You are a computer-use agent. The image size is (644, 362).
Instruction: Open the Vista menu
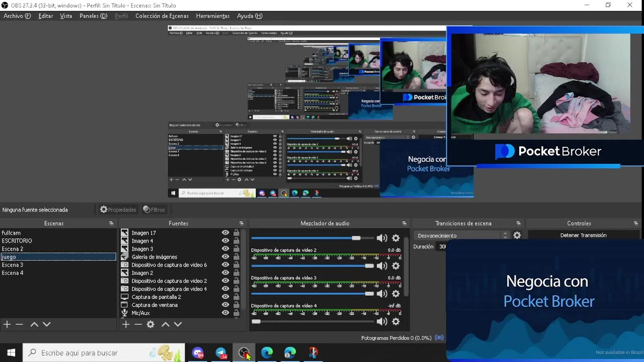pos(66,16)
